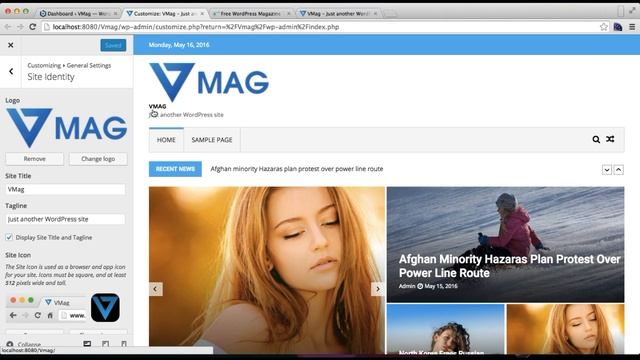Open the ticker headline about Hazaras protest
Image resolution: width=640 pixels, height=360 pixels.
click(297, 169)
